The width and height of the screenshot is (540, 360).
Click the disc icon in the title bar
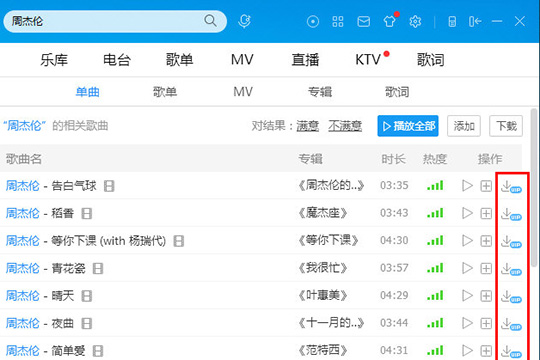313,22
